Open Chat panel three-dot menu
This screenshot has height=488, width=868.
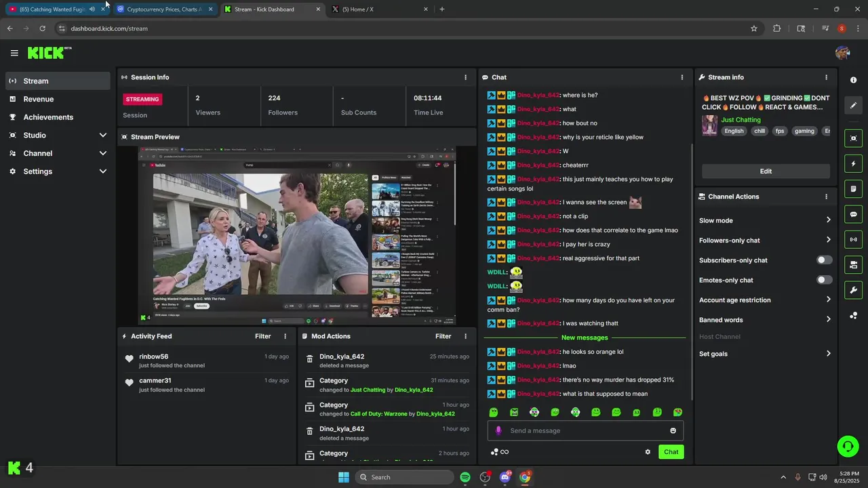tap(682, 77)
